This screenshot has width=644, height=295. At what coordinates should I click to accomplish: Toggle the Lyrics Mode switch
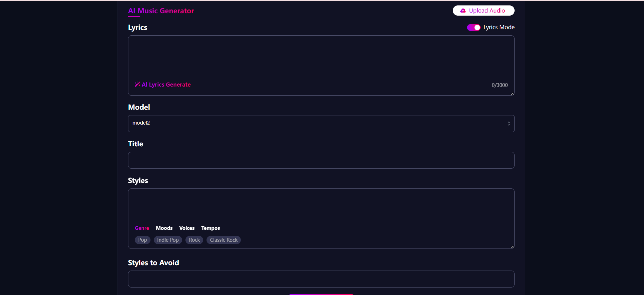point(473,27)
